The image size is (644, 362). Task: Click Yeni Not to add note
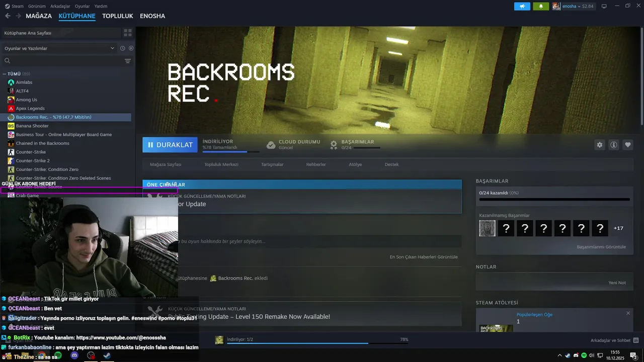click(617, 283)
